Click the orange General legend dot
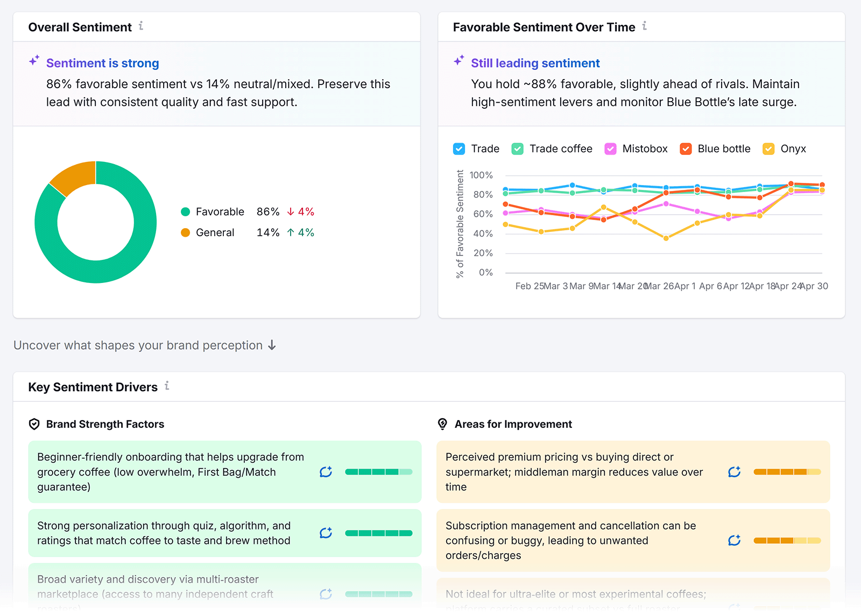The image size is (861, 616). click(186, 232)
